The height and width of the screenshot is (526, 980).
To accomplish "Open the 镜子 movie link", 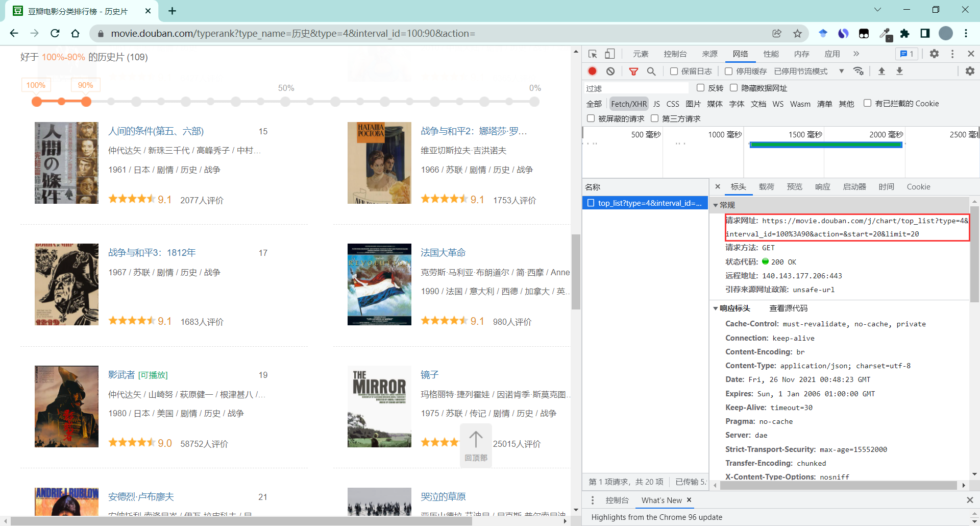I will 430,375.
